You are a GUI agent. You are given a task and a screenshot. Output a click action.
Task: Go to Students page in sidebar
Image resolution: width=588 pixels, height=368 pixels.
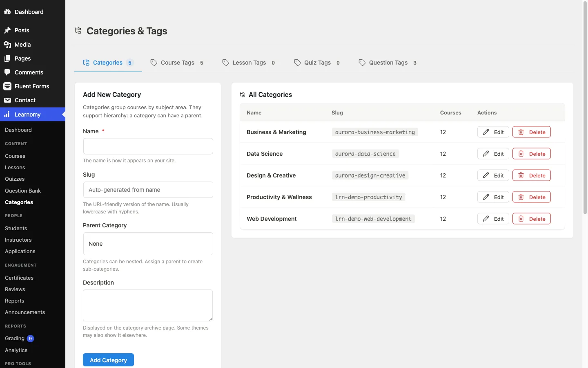point(16,229)
